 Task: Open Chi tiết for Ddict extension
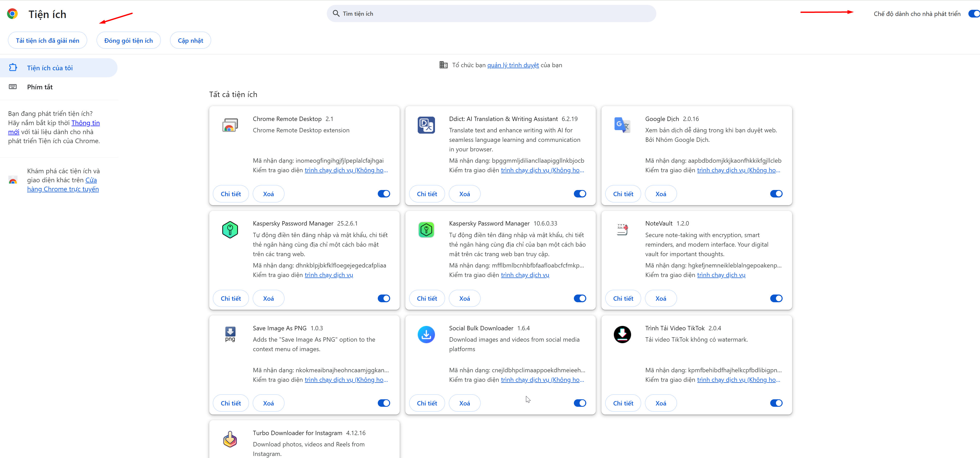(x=427, y=194)
